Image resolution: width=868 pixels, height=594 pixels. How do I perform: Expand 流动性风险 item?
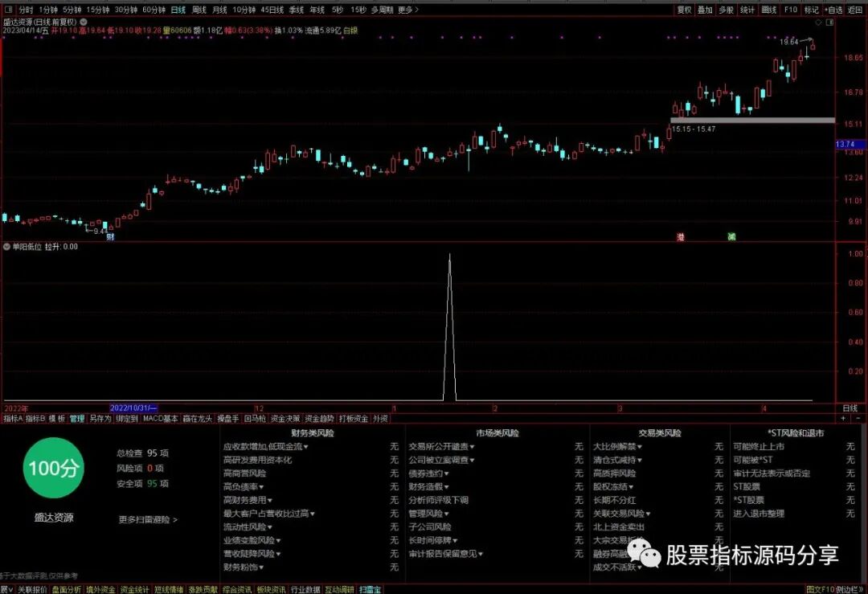[248, 527]
